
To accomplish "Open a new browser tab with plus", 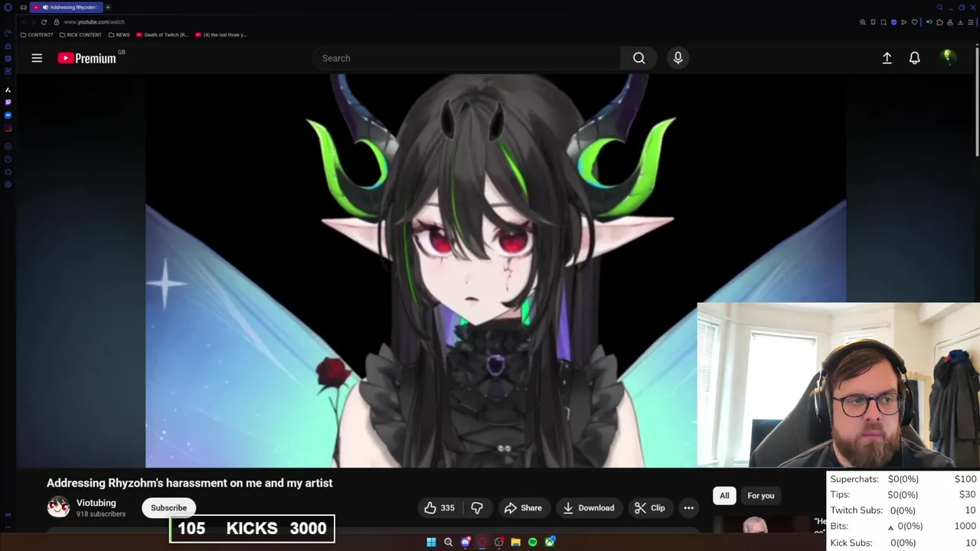I will pyautogui.click(x=108, y=7).
